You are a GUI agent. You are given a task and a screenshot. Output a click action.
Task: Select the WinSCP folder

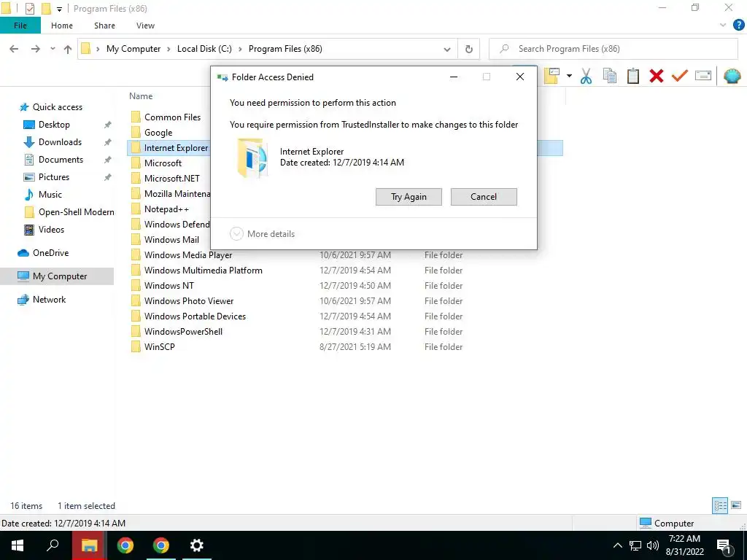click(x=159, y=346)
